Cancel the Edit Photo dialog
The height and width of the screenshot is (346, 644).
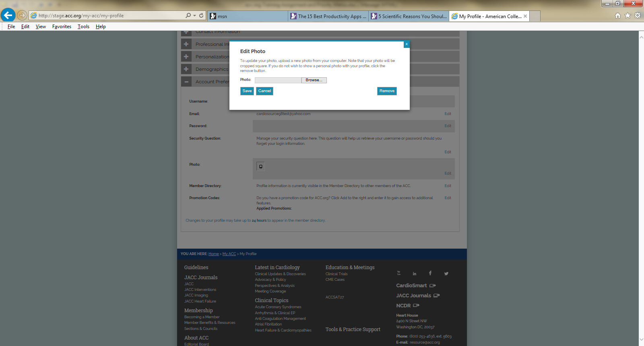tap(264, 91)
